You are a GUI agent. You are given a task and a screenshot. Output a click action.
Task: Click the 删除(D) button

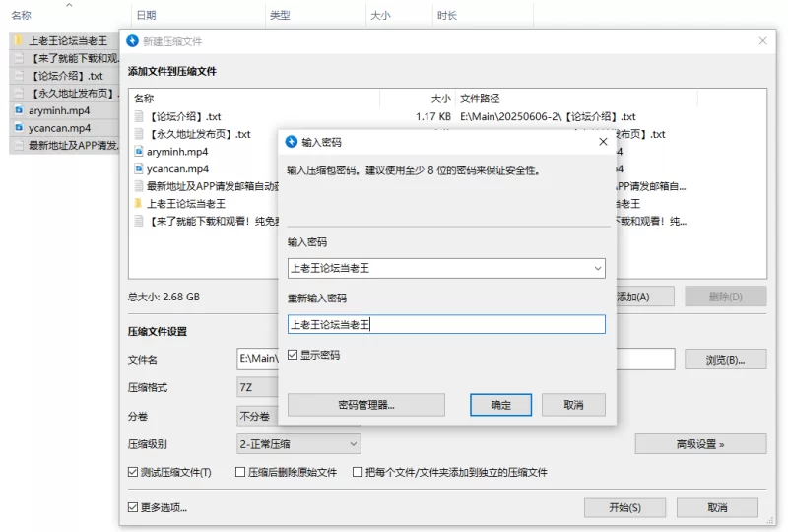click(x=725, y=297)
